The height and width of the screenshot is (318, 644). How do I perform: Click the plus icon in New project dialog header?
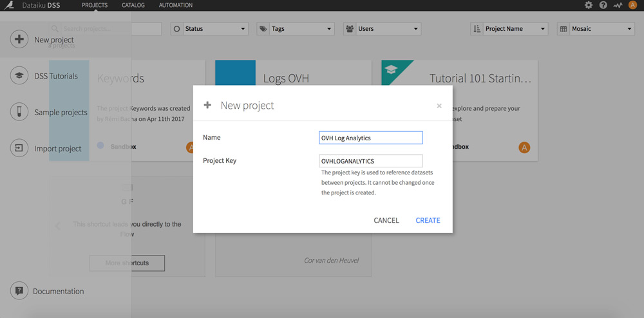[x=207, y=105]
